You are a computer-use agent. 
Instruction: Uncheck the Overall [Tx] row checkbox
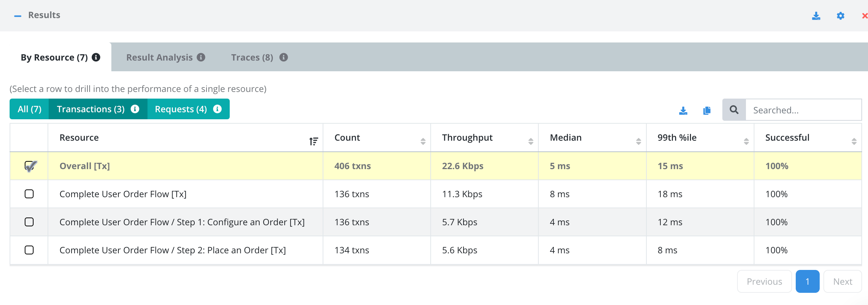(29, 166)
